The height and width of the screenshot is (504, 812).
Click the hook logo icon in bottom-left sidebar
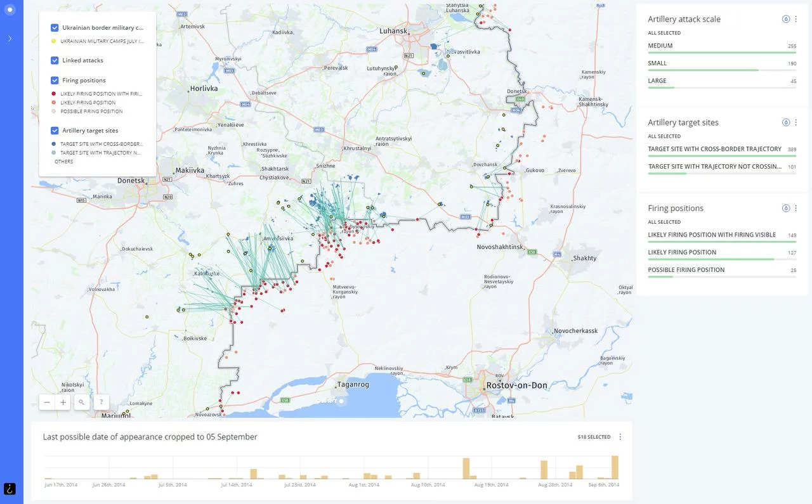[x=10, y=489]
